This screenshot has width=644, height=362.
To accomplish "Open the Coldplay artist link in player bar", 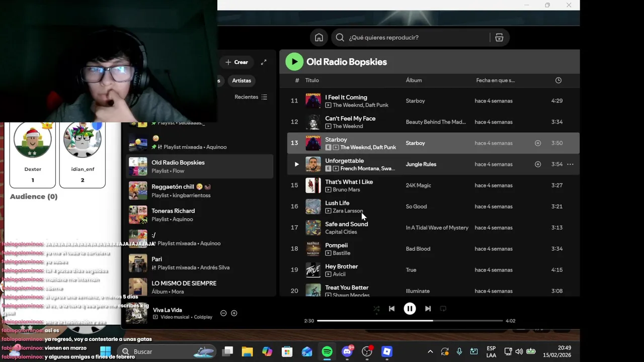I will click(203, 317).
